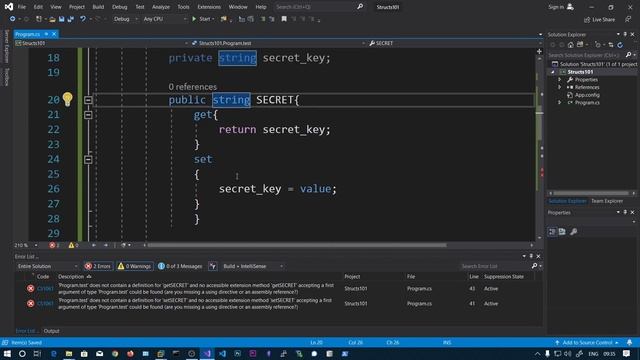Open the Entire Solution scope dropdown
The width and height of the screenshot is (640, 360).
47,267
